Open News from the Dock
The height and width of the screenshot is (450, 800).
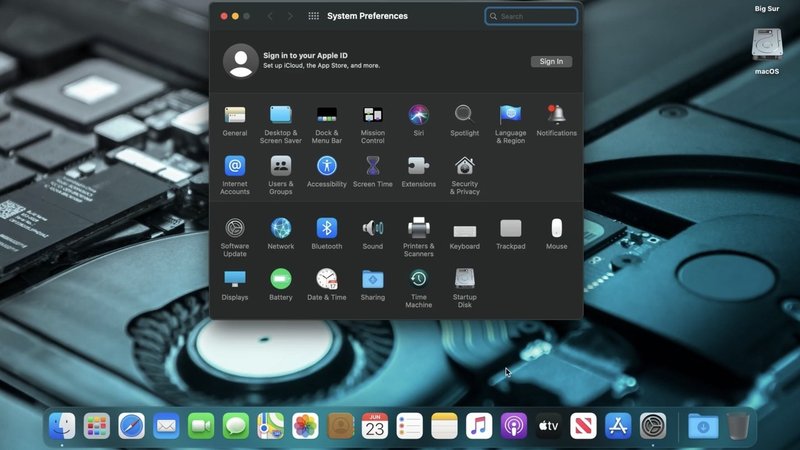583,426
